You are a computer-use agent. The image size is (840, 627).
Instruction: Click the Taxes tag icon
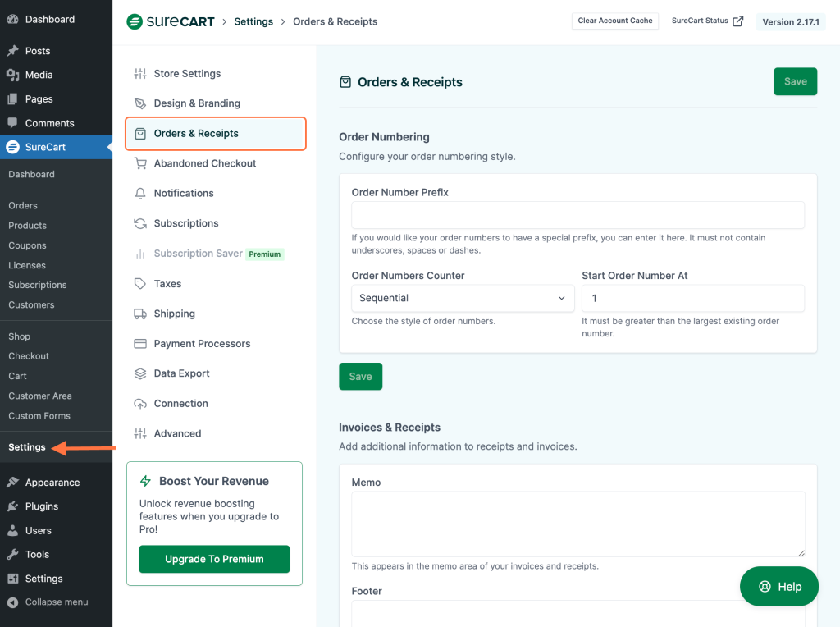[x=140, y=284]
